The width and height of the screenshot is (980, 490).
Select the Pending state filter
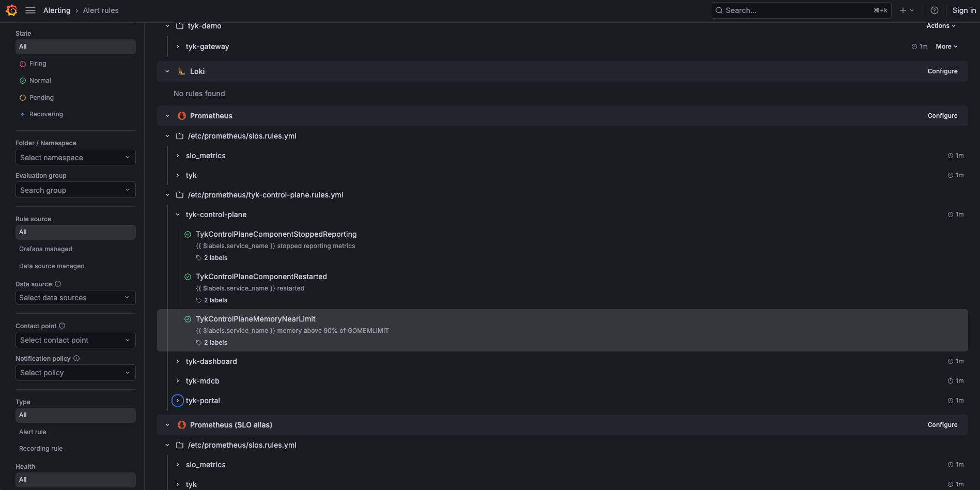tap(75, 98)
